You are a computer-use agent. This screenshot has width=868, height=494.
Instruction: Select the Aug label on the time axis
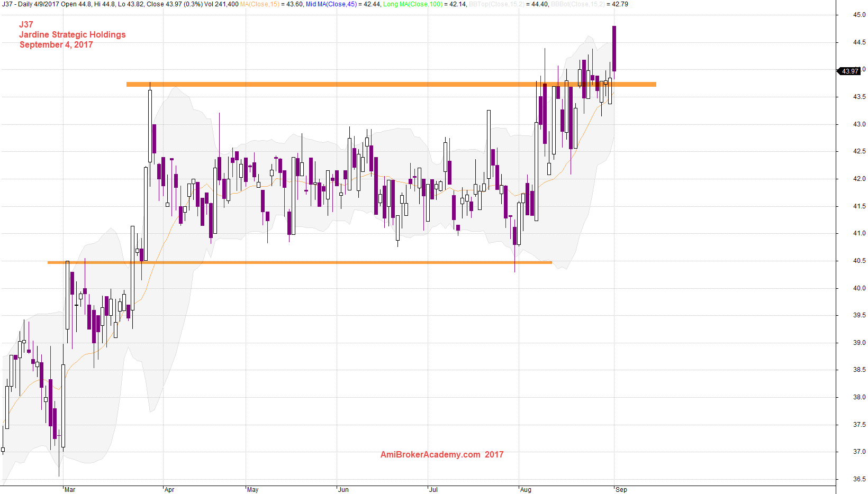coord(526,490)
